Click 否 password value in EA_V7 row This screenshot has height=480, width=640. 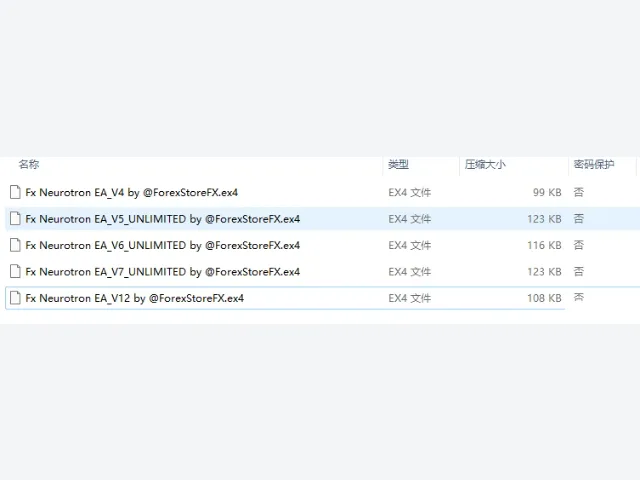click(x=578, y=271)
